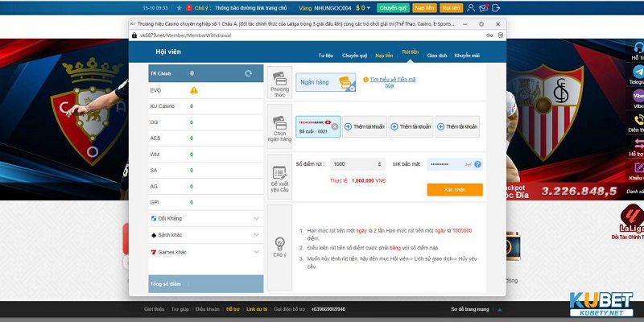Remove the saved Techcombank account
Screen dimensions: 644x322
[335, 126]
